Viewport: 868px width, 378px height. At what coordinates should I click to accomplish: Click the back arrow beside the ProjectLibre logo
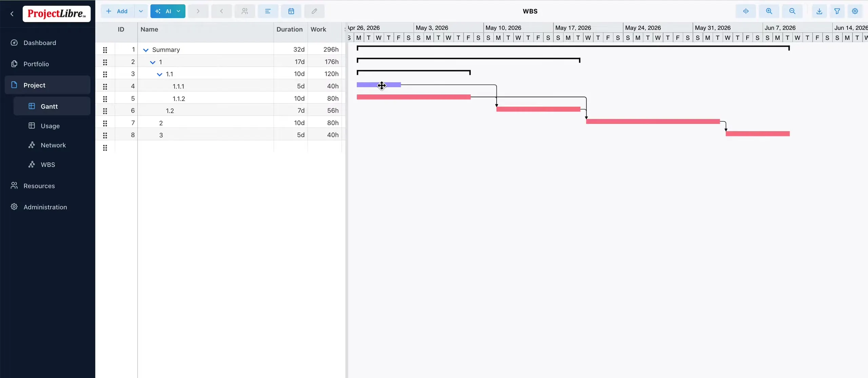click(x=12, y=14)
